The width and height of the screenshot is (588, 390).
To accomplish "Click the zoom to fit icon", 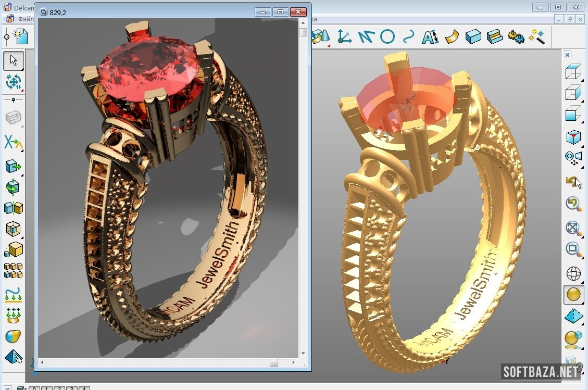I will [x=573, y=228].
